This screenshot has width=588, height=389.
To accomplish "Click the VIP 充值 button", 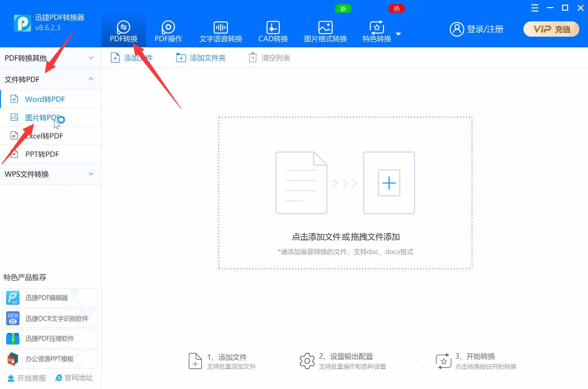I will coord(551,30).
